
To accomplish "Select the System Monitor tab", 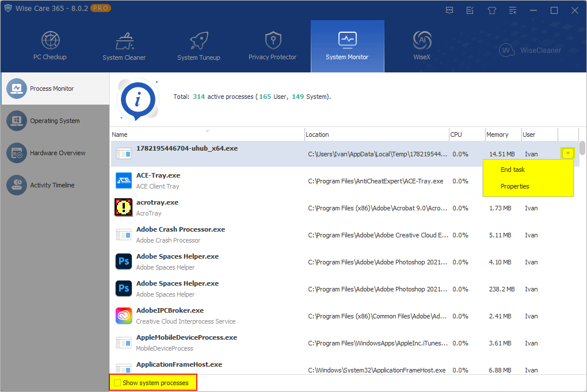I will pos(347,46).
